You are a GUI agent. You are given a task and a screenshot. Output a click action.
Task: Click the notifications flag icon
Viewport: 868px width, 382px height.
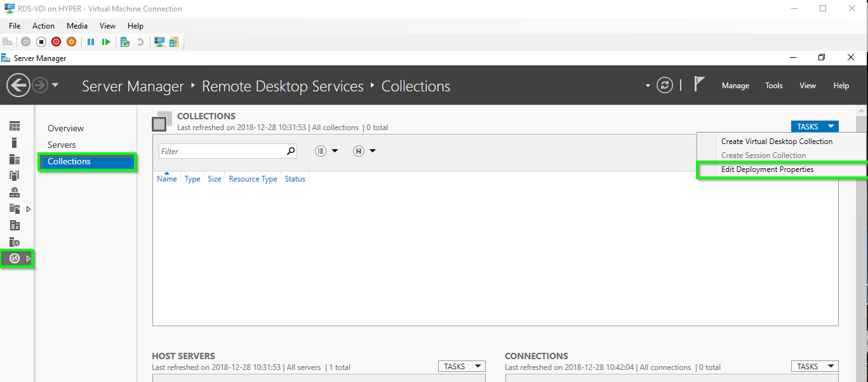699,84
